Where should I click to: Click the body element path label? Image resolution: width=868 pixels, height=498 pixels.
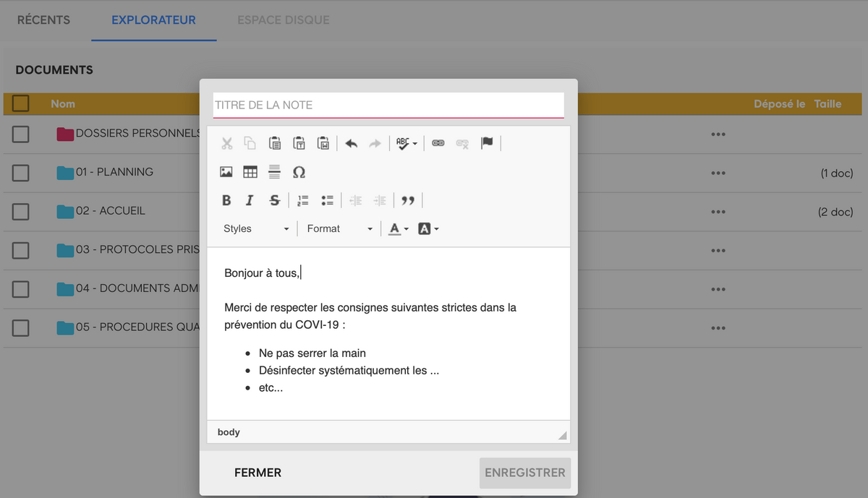229,432
